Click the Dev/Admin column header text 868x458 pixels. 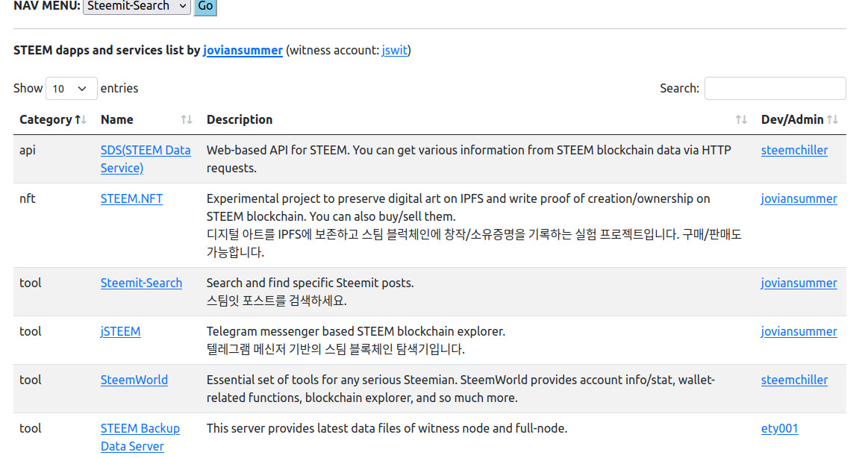point(792,119)
